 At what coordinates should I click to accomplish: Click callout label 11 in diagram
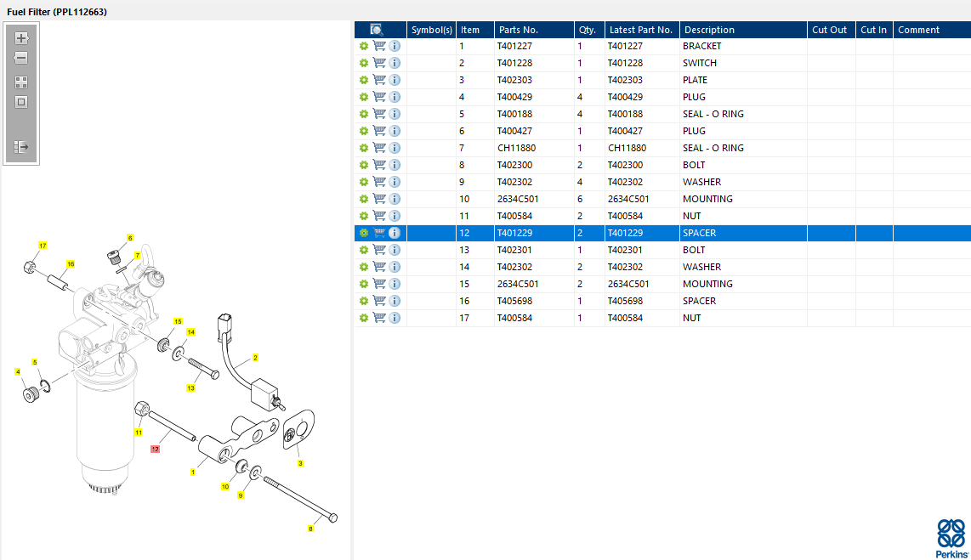coord(139,433)
